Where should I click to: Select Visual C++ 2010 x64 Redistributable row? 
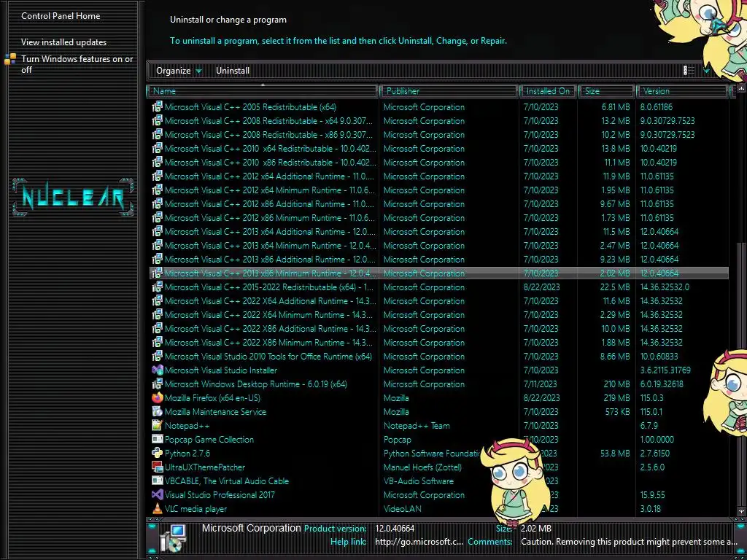[439, 148]
